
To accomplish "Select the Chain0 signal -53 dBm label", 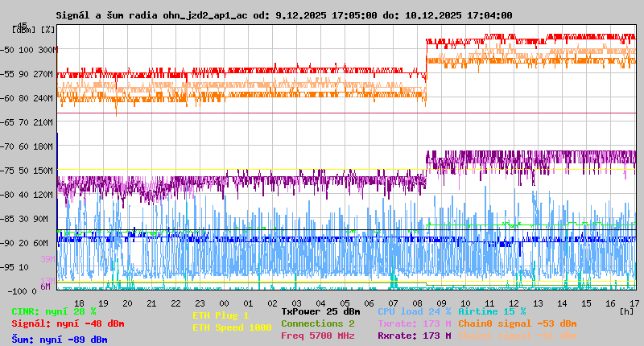I will 517,323.
